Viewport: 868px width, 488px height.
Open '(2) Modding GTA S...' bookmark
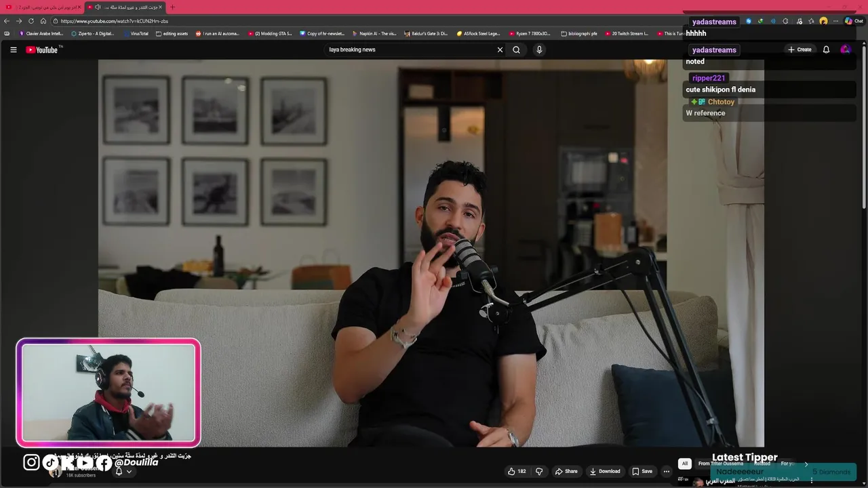click(270, 33)
